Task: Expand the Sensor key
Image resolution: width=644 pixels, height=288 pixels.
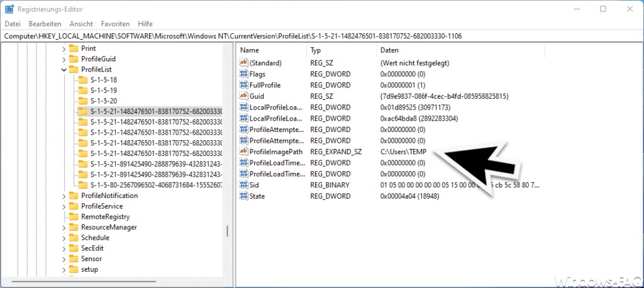Action: (64, 259)
